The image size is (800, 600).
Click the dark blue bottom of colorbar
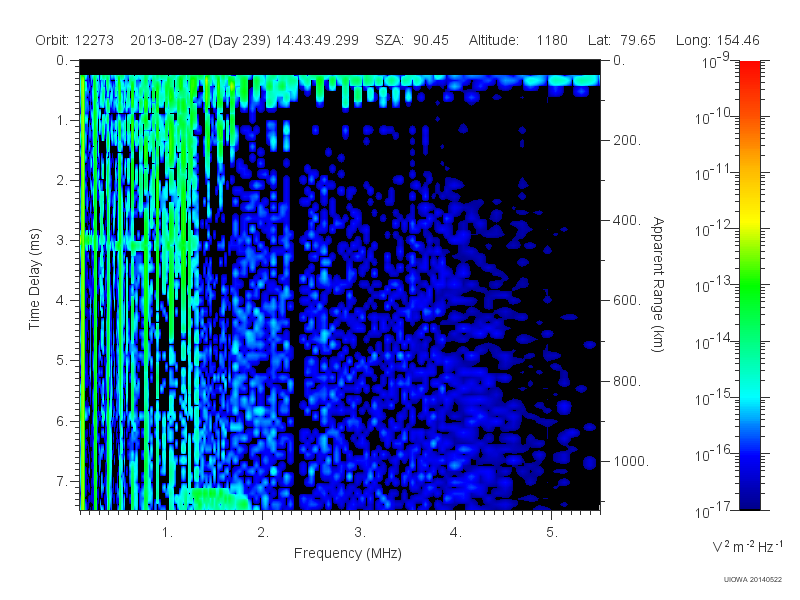(x=749, y=497)
